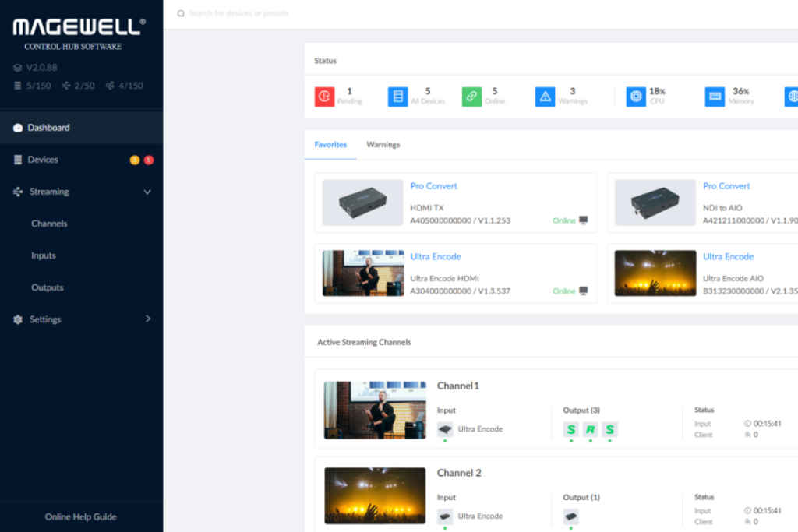This screenshot has width=798, height=532.
Task: Click the last S output icon of Channel 1
Action: point(609,430)
